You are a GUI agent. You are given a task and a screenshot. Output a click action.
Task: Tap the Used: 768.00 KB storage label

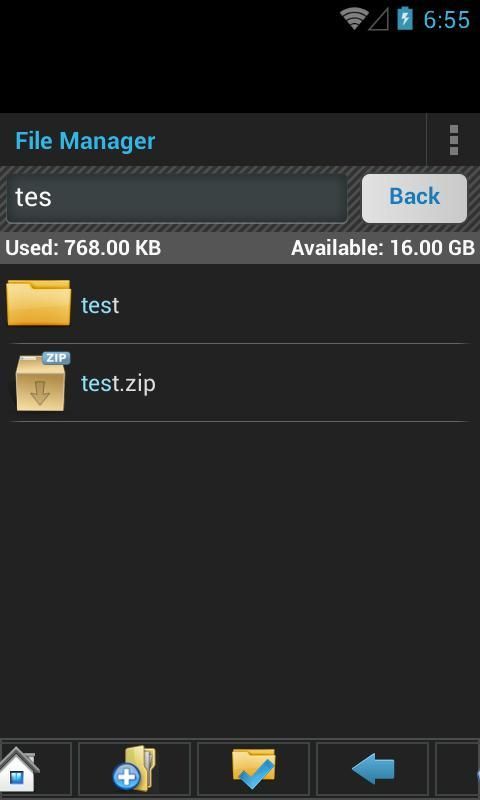[x=83, y=248]
